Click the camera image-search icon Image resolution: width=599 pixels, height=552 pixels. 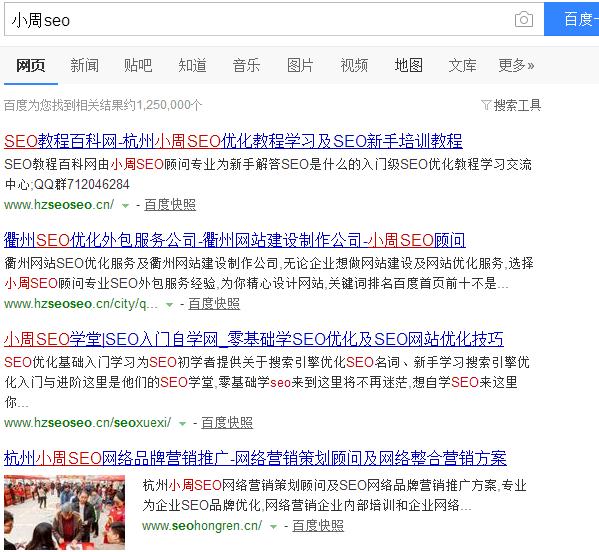[524, 19]
